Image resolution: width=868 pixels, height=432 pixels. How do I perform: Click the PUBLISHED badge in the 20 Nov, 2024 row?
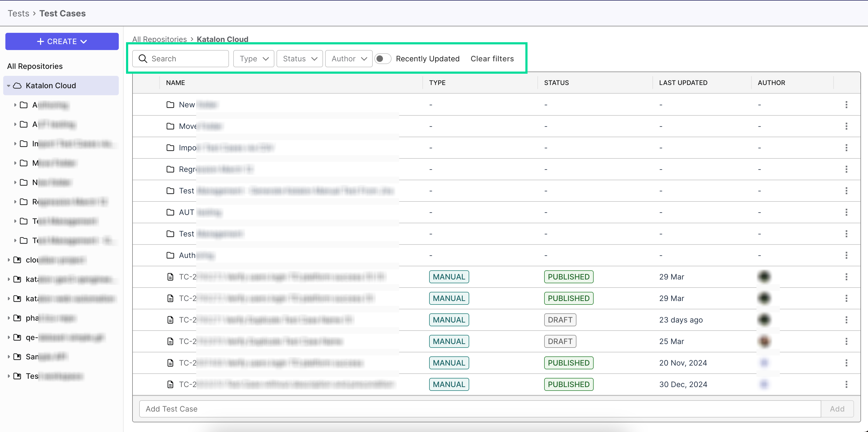pyautogui.click(x=568, y=363)
